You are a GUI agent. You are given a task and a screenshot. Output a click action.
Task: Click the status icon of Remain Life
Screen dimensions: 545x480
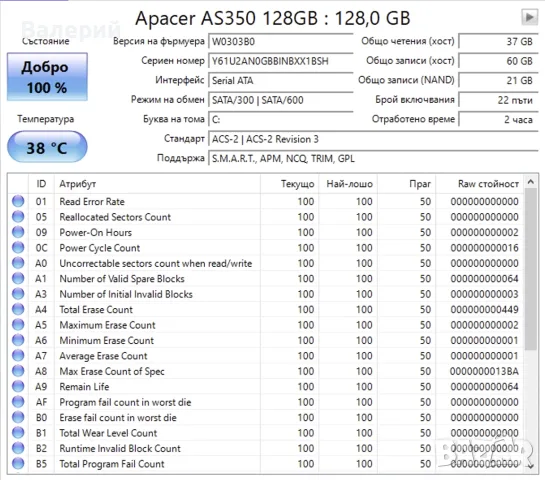[18, 387]
